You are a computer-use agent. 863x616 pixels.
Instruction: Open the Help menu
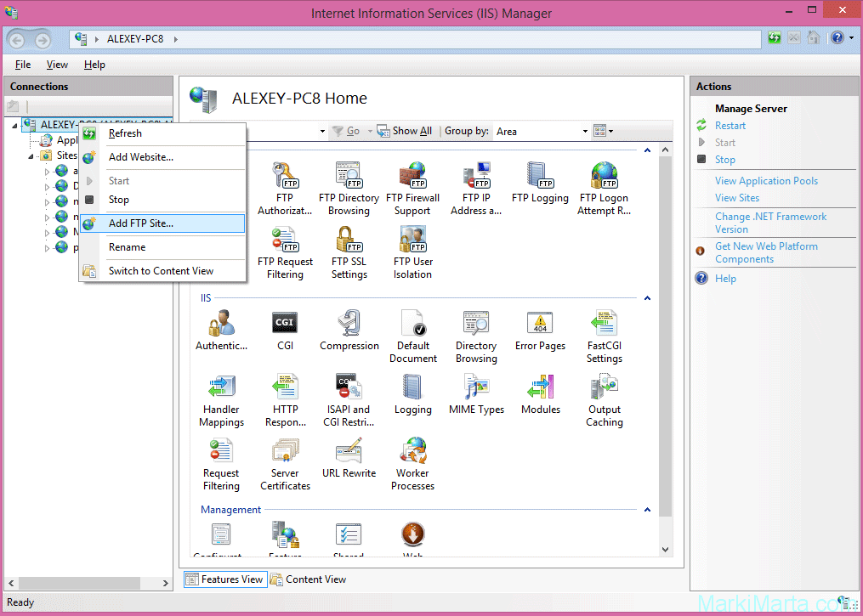(94, 65)
